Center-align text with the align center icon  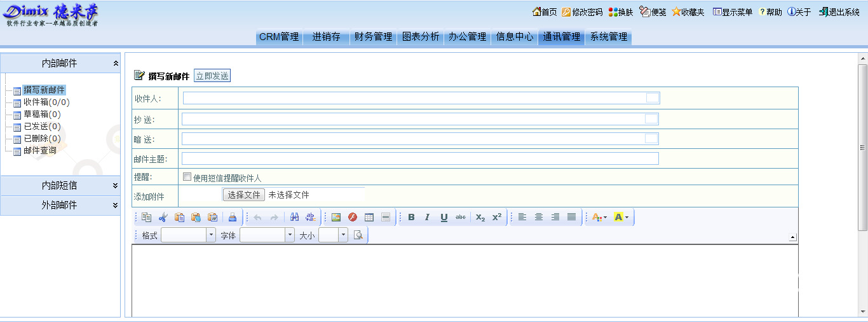coord(539,217)
